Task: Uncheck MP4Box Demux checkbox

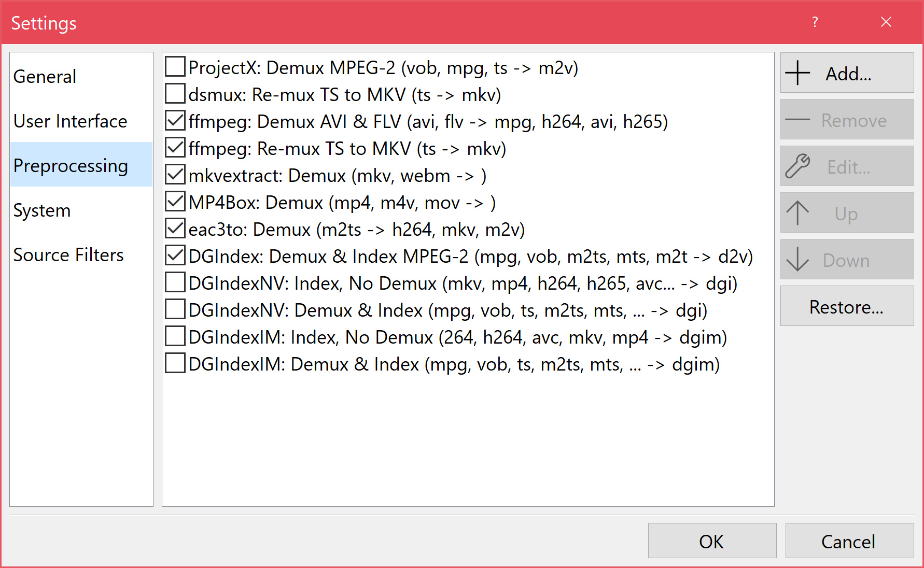Action: (175, 202)
